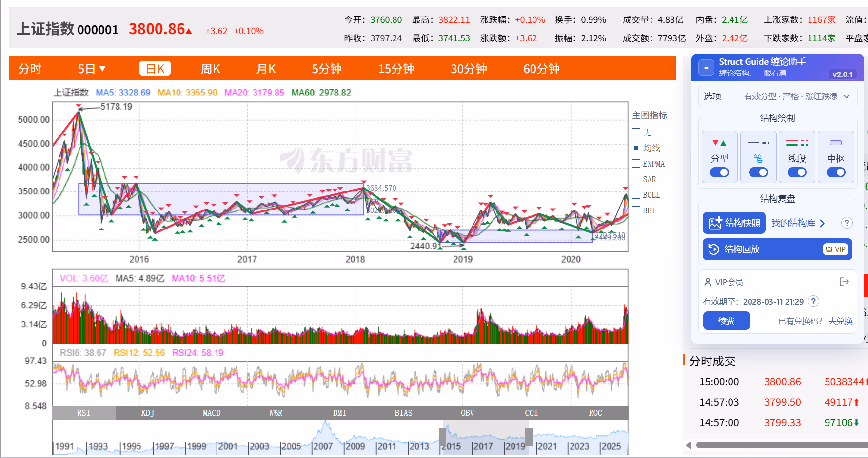Click the help icon next to 有效期至

coord(813,301)
